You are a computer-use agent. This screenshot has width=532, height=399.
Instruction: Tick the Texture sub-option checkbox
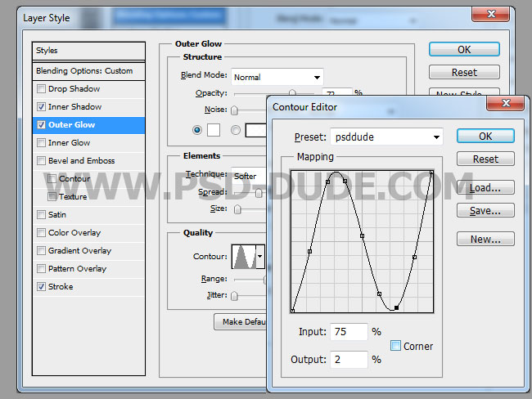click(52, 196)
